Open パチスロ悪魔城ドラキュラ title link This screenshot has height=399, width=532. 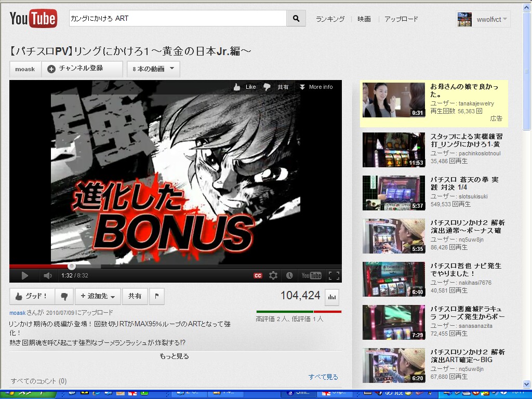coord(468,312)
